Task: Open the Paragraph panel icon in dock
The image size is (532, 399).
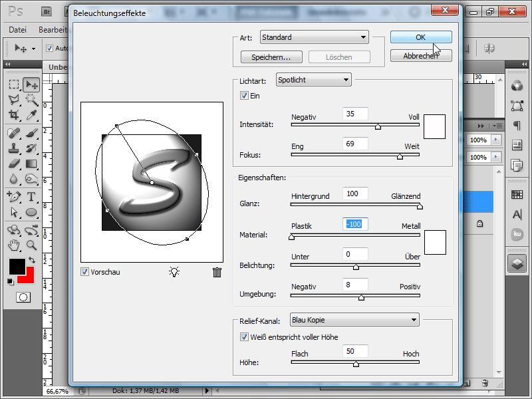Action: [517, 126]
